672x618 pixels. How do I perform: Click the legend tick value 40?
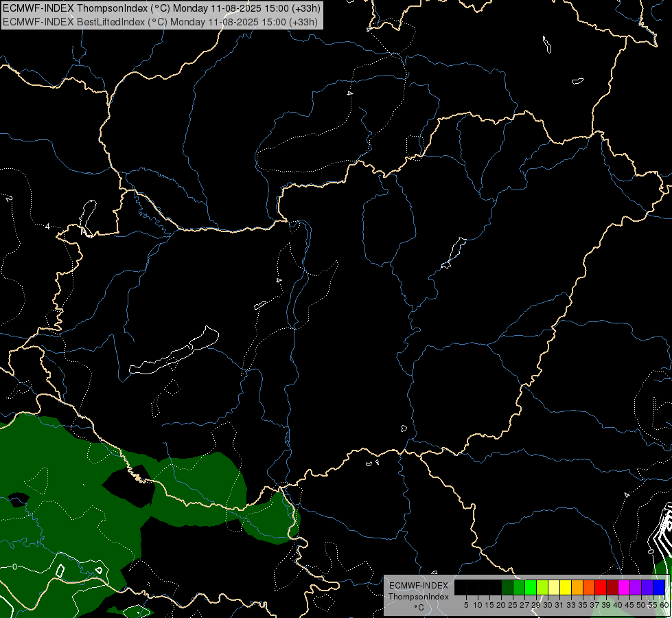(x=618, y=605)
